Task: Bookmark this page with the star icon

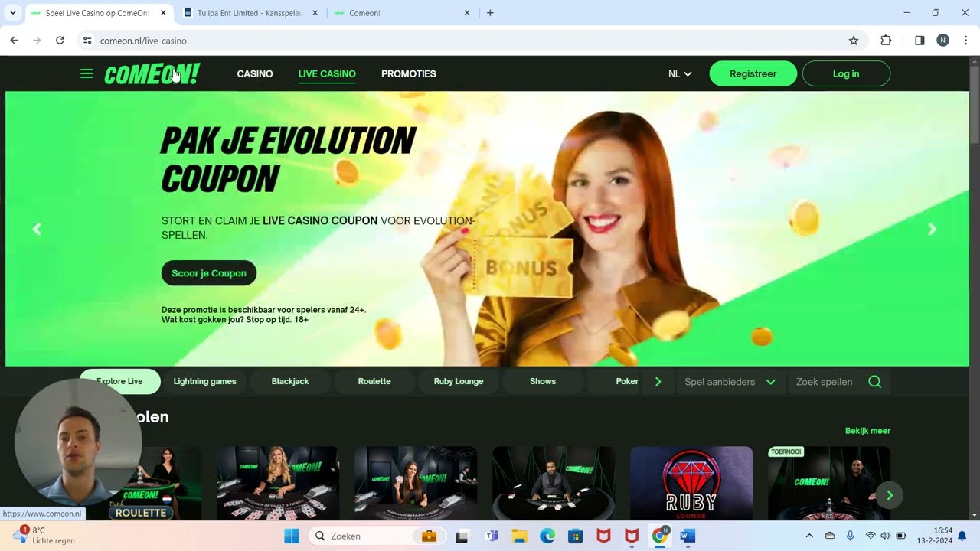Action: tap(854, 41)
